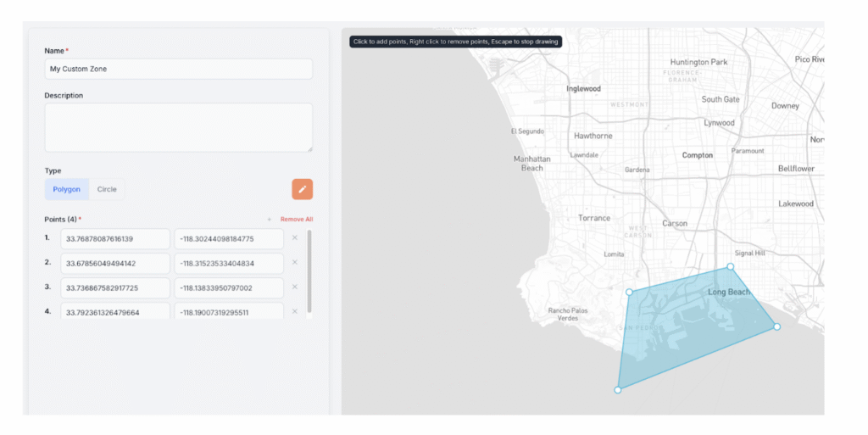Click the polygon's rightmost vertex on the map

776,326
